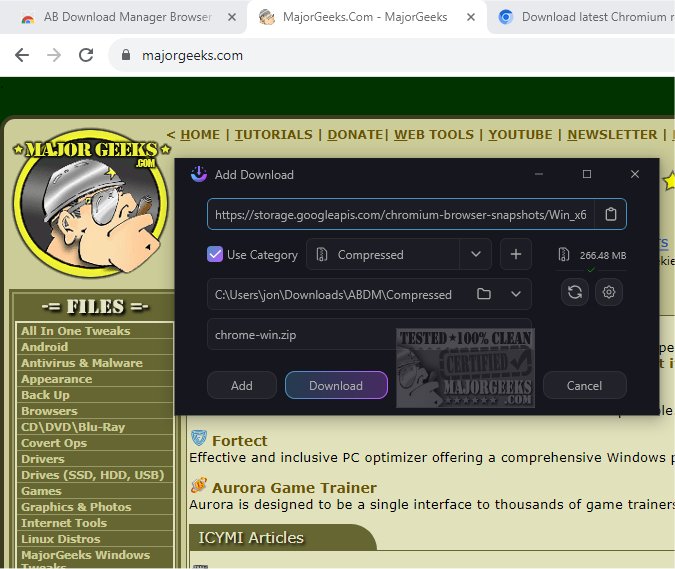
Task: Open Drives (SSD, HDD, USB) category
Action: [x=93, y=475]
